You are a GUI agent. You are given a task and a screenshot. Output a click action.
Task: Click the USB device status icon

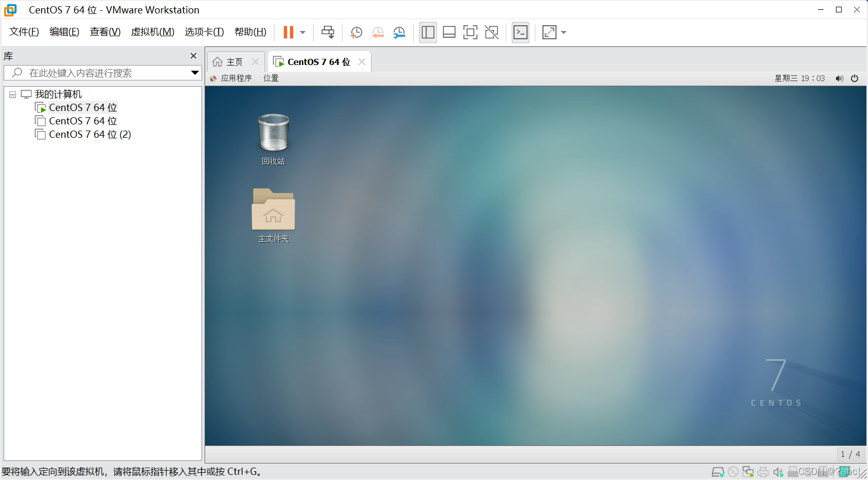pyautogui.click(x=793, y=472)
